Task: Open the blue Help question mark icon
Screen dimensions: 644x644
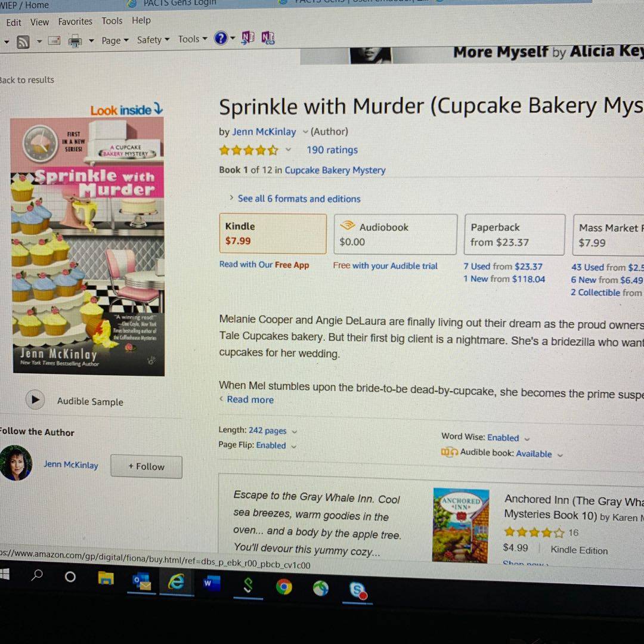Action: click(x=221, y=39)
